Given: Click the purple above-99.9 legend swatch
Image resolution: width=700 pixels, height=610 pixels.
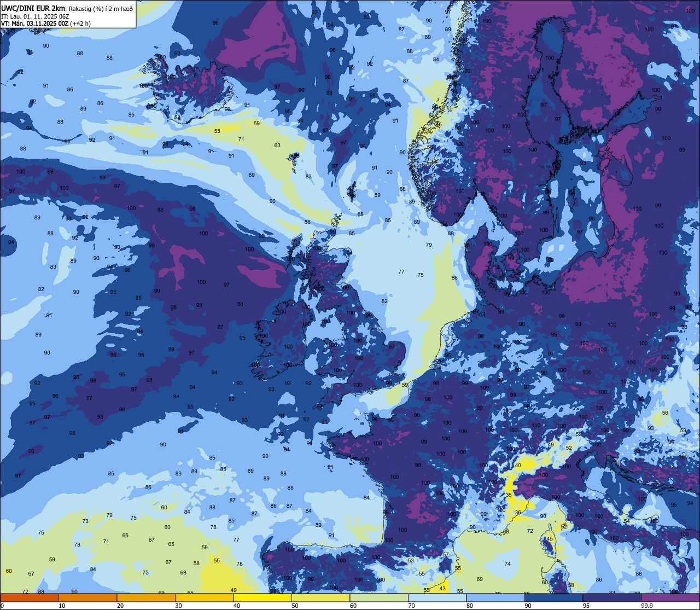Looking at the screenshot, I should tap(670, 597).
